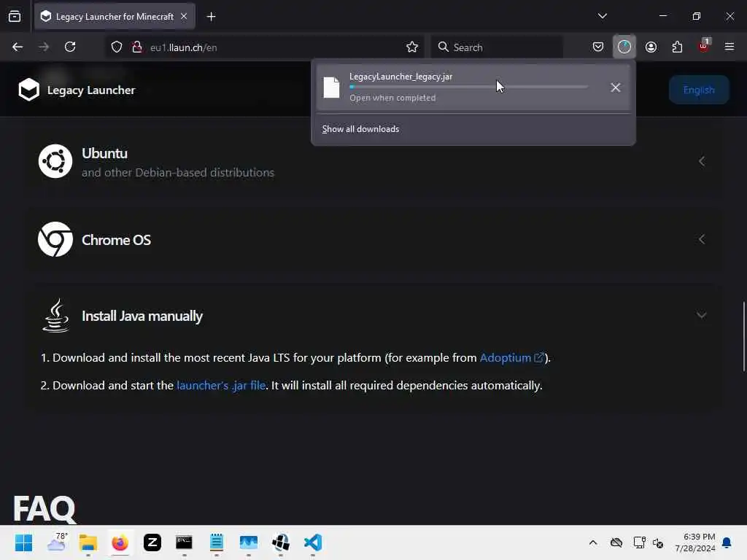Viewport: 747px width, 560px height.
Task: Close the Legacy Launcher for Minecraft tab
Action: point(184,17)
